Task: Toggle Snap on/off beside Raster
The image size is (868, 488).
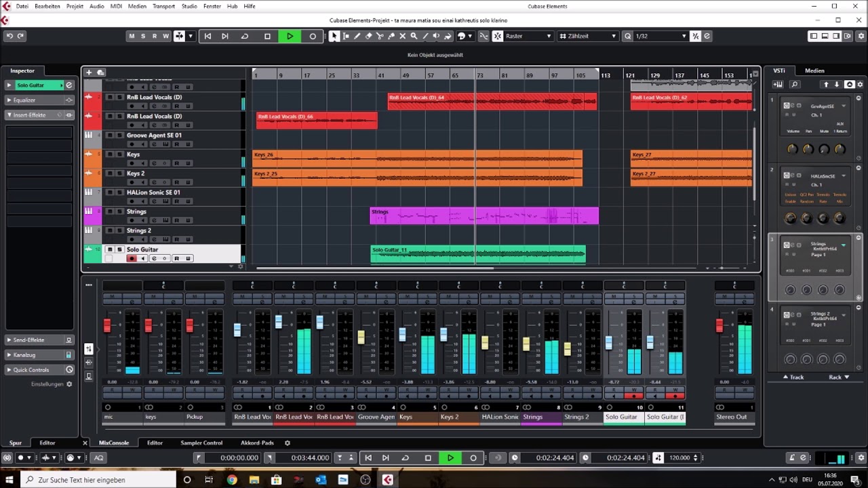Action: (x=497, y=36)
